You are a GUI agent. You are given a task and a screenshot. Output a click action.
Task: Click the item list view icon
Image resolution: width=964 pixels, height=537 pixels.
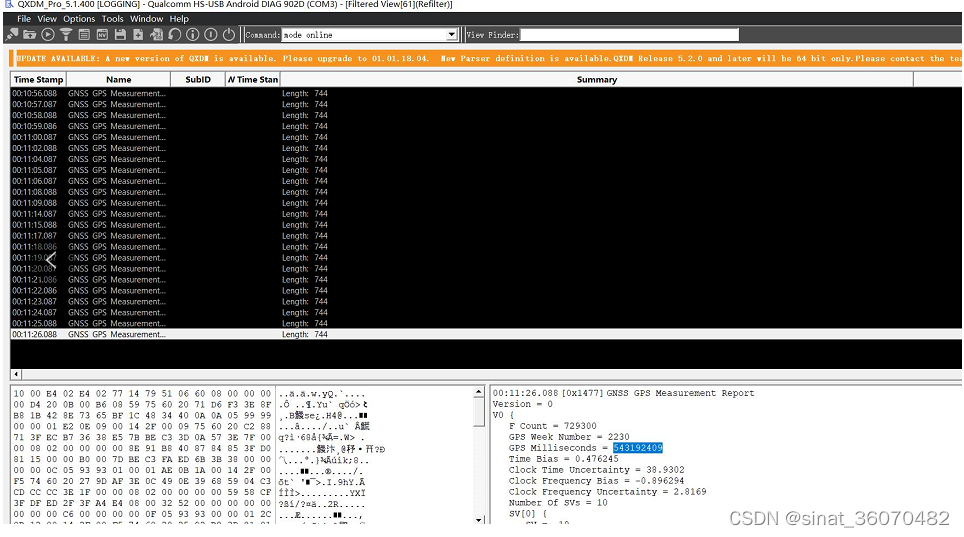84,35
